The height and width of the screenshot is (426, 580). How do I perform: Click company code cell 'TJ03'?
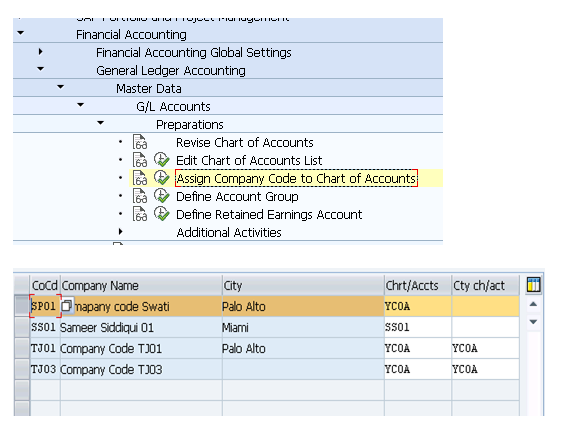[45, 369]
